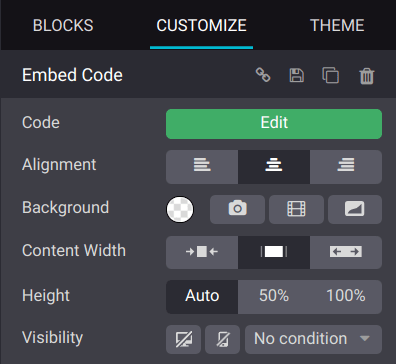Choose a background image with camera icon
396x364 pixels.
237,209
